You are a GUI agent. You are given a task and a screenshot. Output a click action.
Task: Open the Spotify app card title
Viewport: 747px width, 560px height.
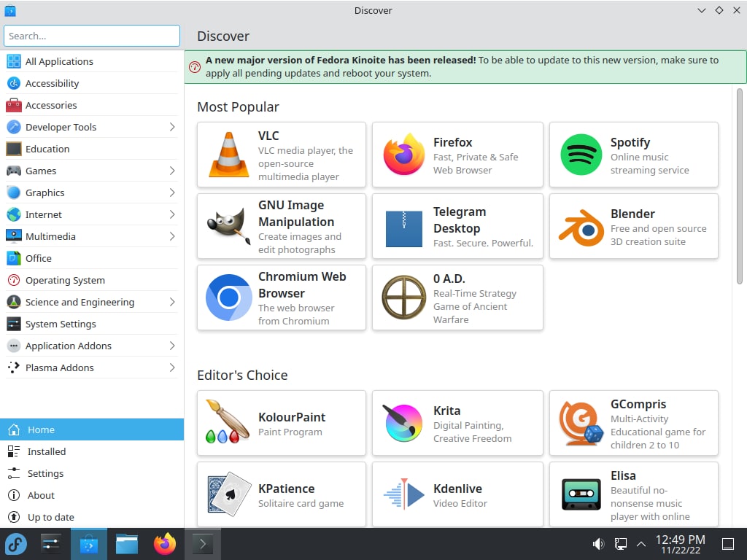click(630, 142)
